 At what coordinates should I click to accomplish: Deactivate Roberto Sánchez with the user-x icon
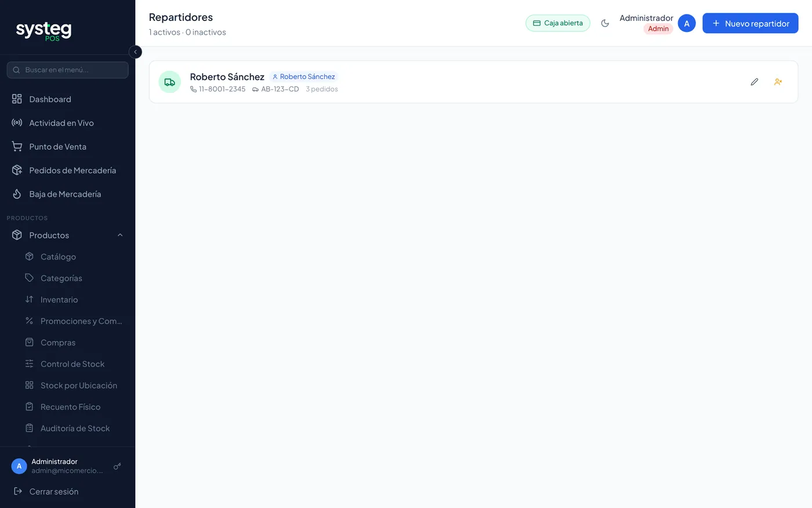778,82
